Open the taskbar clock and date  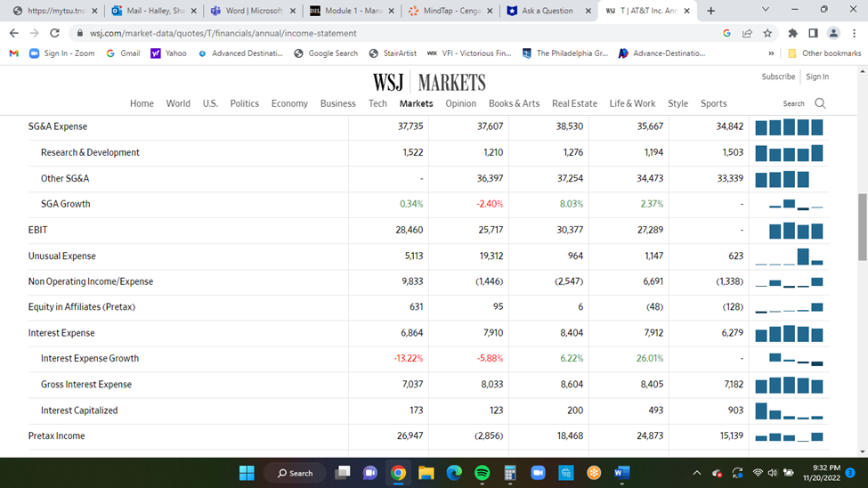822,473
